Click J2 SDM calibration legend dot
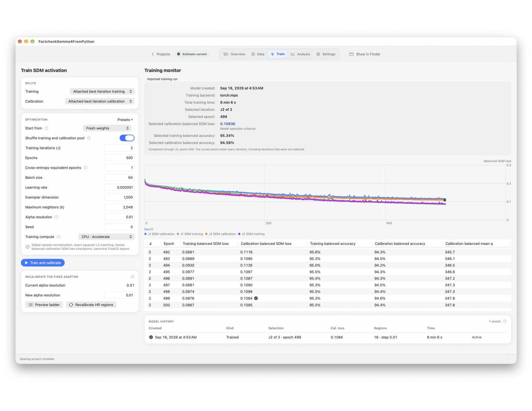This screenshot has height=411, width=532. coord(206,234)
